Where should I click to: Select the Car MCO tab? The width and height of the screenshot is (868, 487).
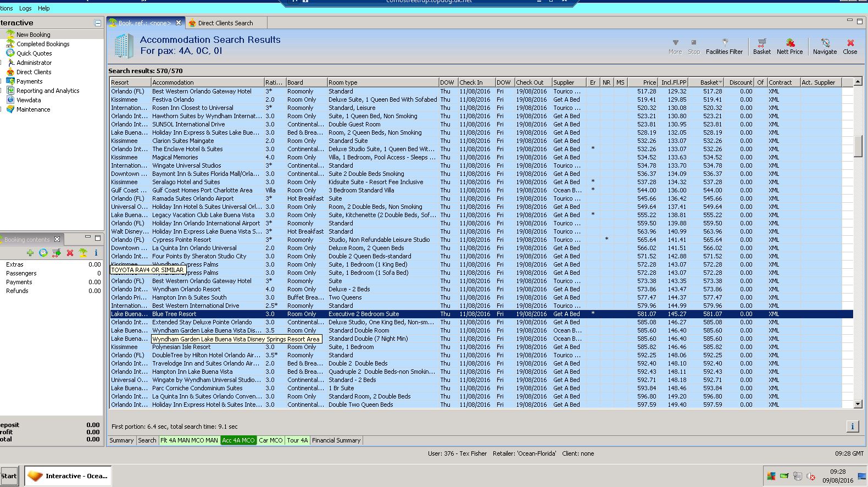pyautogui.click(x=270, y=440)
